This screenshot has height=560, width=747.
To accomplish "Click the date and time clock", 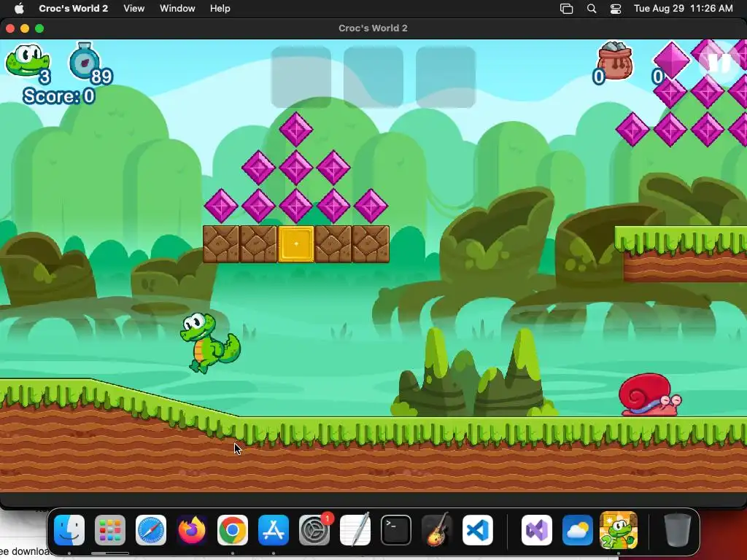I will pyautogui.click(x=683, y=8).
